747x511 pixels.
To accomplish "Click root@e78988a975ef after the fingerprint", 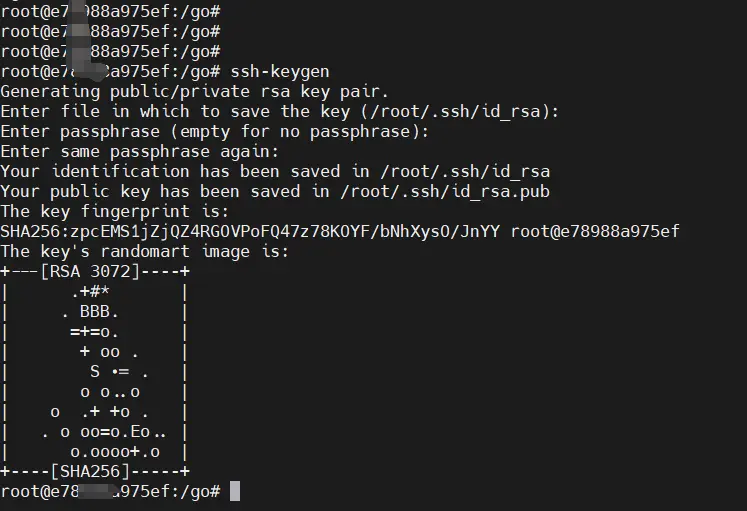I will [595, 231].
